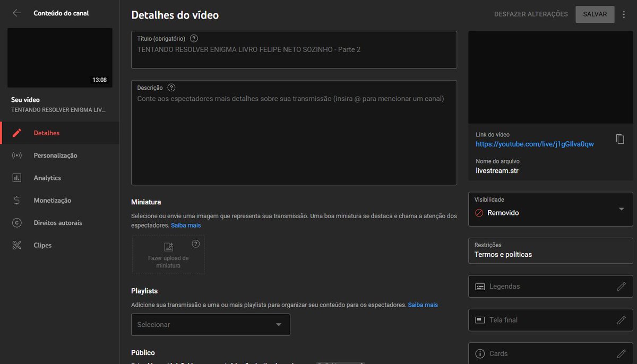Click the red Removido status icon
The image size is (637, 364).
(479, 213)
